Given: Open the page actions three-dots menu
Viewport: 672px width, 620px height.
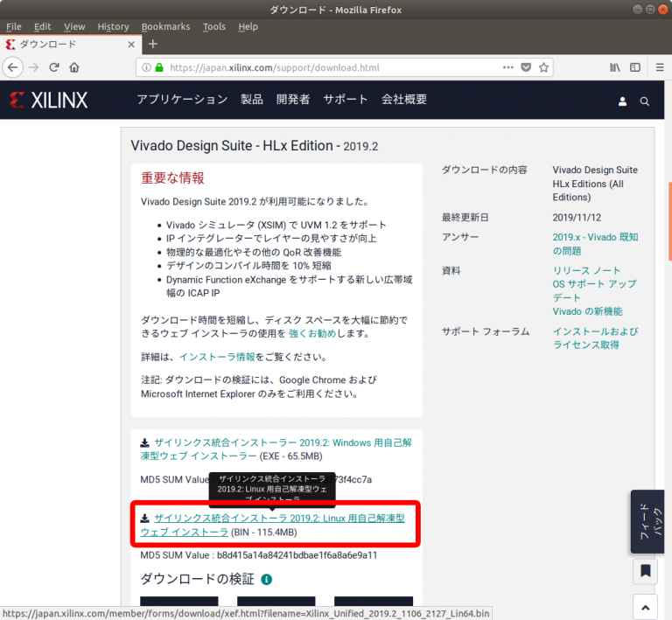Looking at the screenshot, I should pyautogui.click(x=508, y=67).
